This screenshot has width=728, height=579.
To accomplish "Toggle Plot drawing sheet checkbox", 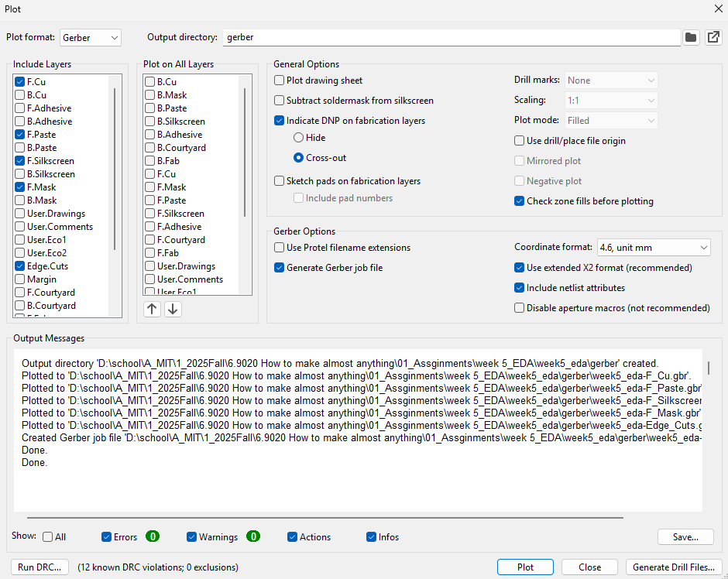I will coord(280,81).
